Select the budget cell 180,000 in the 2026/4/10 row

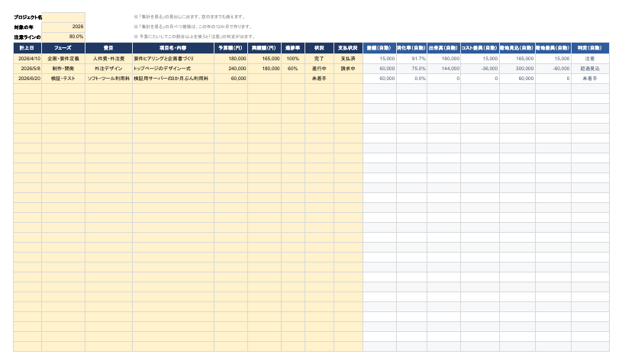click(231, 59)
